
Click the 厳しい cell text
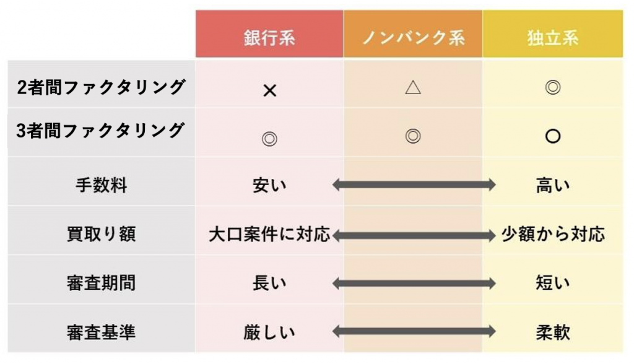269,332
